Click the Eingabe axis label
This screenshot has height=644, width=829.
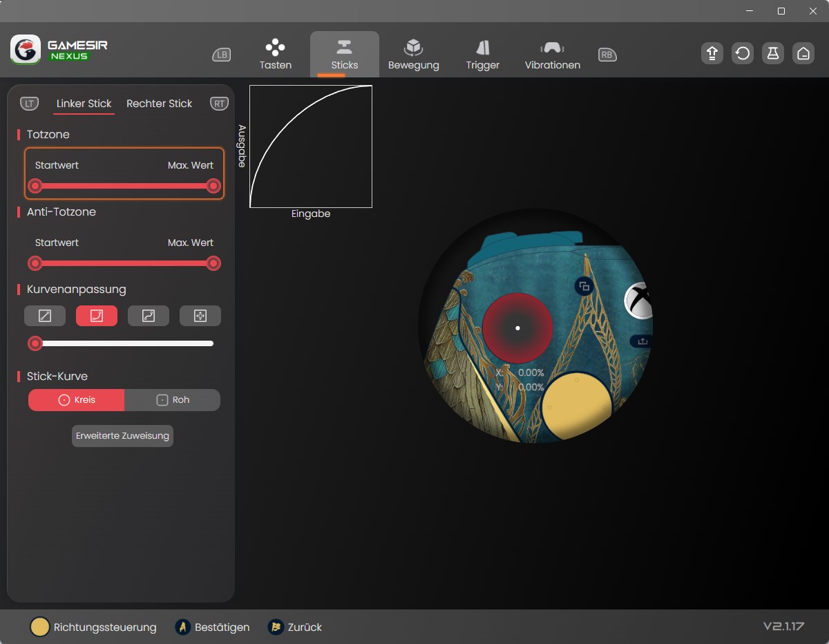pyautogui.click(x=311, y=214)
